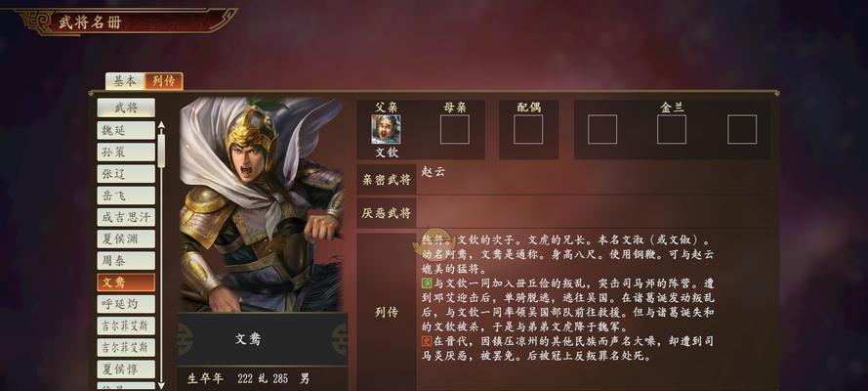Screen dimensions: 868x391
Task: Click the scroll down arrow of officer list
Action: (x=161, y=384)
